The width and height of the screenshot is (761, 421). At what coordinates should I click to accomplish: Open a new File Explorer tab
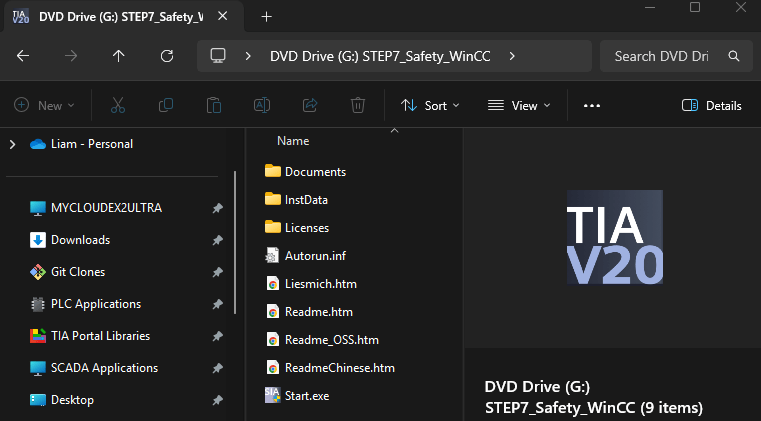(x=266, y=17)
